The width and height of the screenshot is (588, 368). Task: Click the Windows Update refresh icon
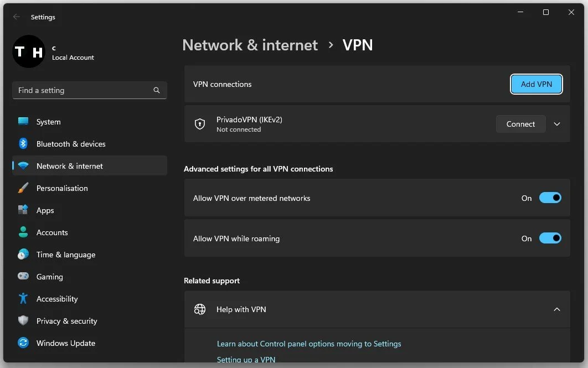pyautogui.click(x=23, y=343)
